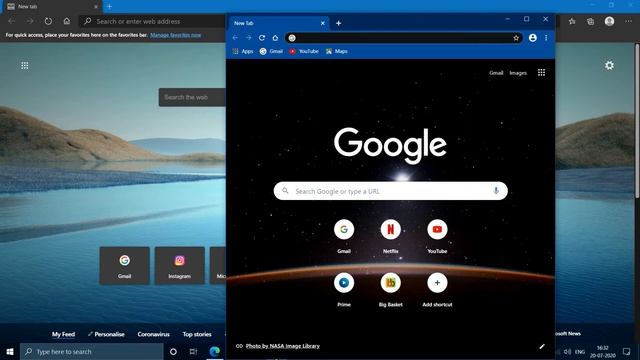640x360 pixels.
Task: Open YouTube bookmark in Chrome bookmarks bar
Action: click(x=304, y=51)
